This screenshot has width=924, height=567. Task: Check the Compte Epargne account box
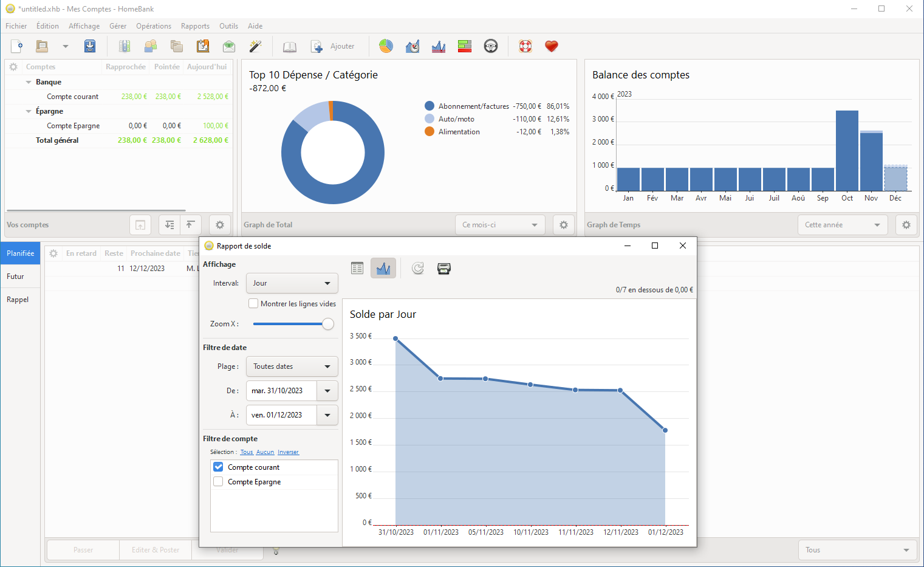(219, 482)
